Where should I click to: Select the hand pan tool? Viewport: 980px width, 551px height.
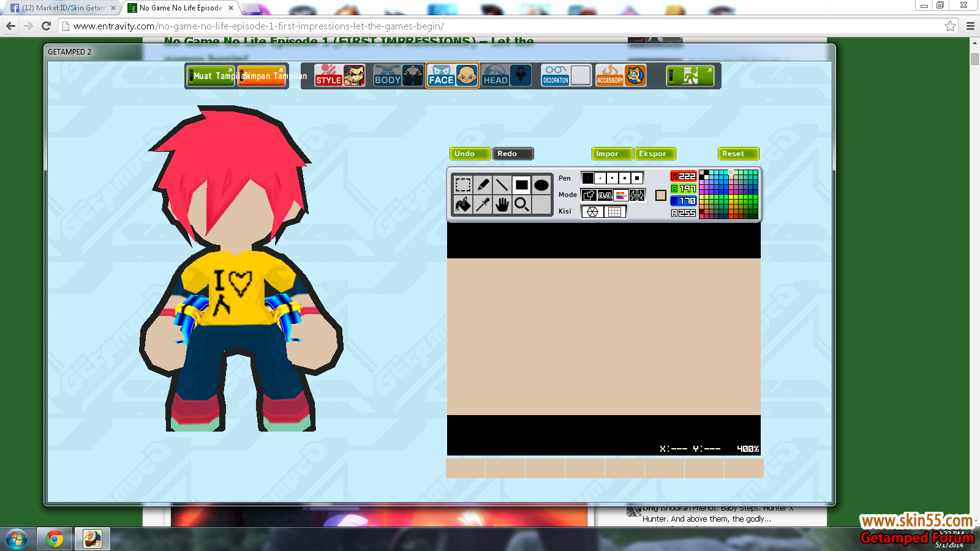pos(502,204)
